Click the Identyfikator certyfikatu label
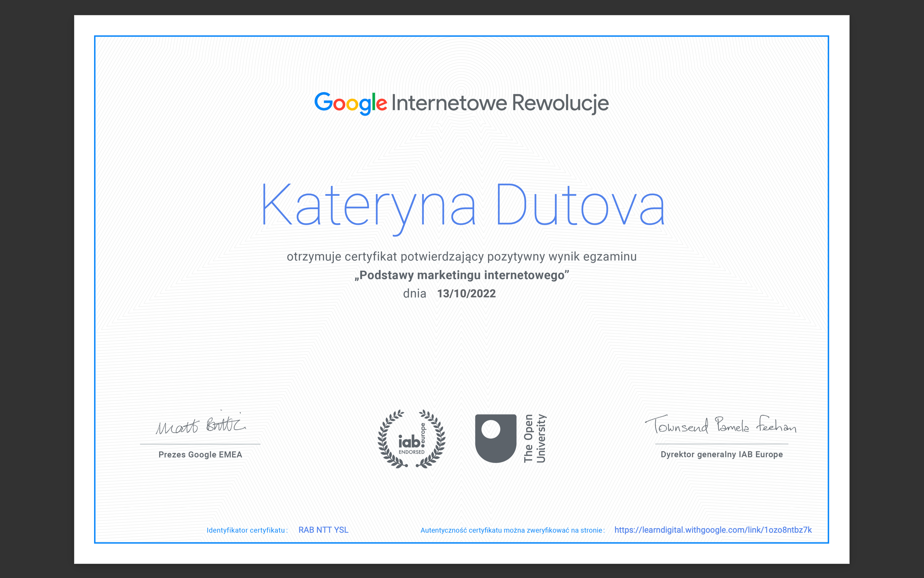924x578 pixels. (247, 530)
